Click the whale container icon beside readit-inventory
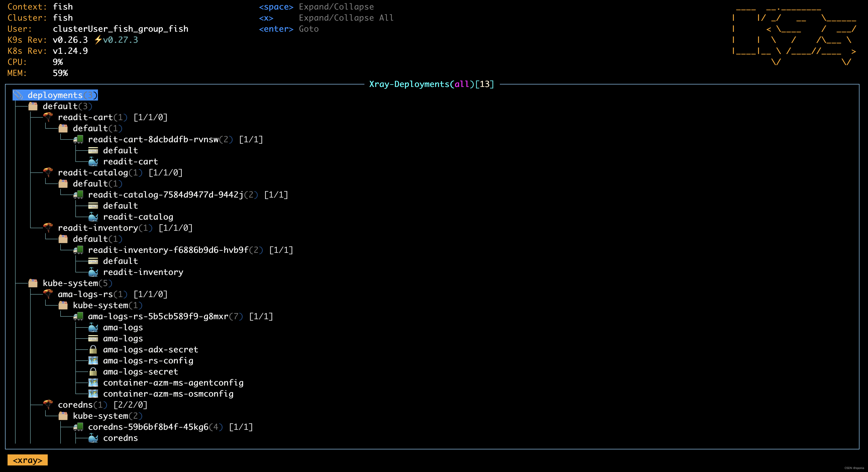 coord(93,272)
